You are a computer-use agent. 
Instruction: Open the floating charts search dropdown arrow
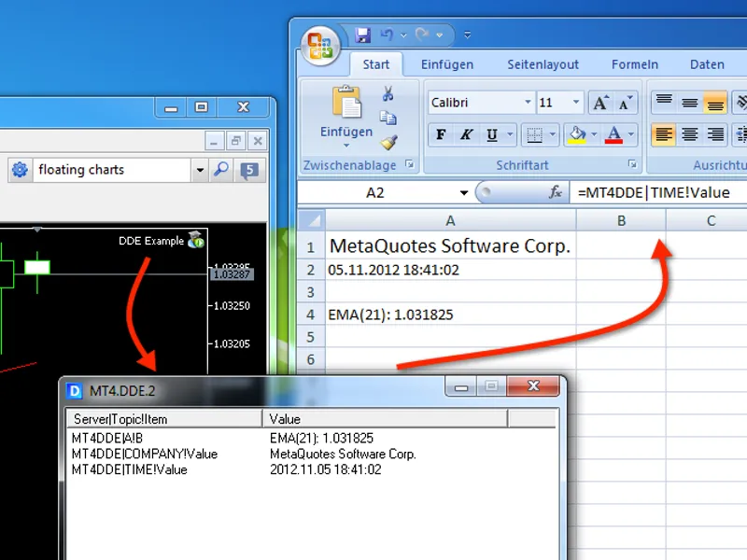pos(200,170)
